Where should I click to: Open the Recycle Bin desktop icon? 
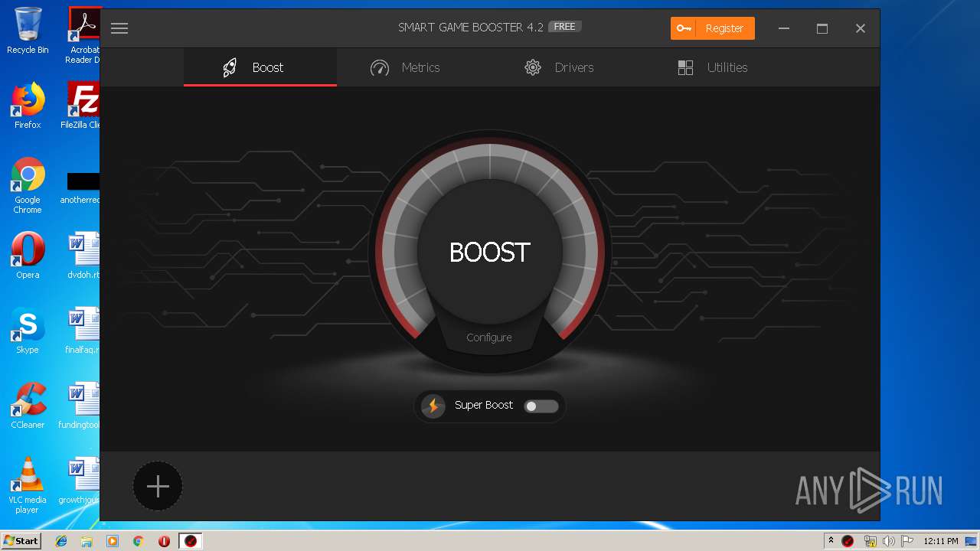(28, 31)
